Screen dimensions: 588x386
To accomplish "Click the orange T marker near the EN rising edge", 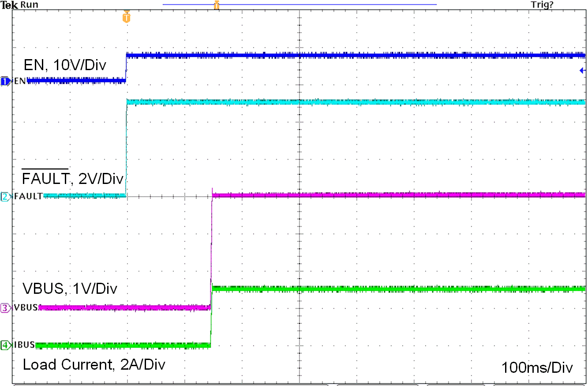I will click(x=127, y=17).
